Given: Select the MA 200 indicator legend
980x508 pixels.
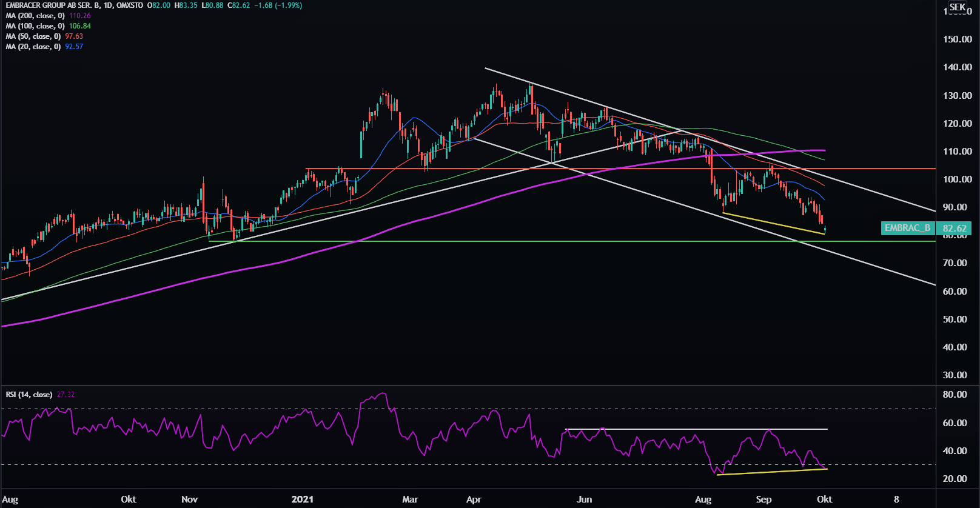Looking at the screenshot, I should point(35,16).
